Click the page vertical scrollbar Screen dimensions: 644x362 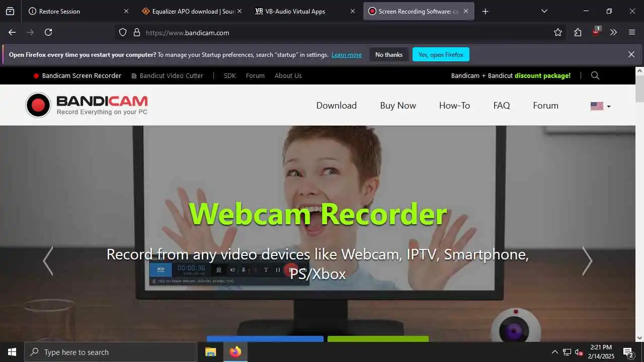click(x=639, y=204)
